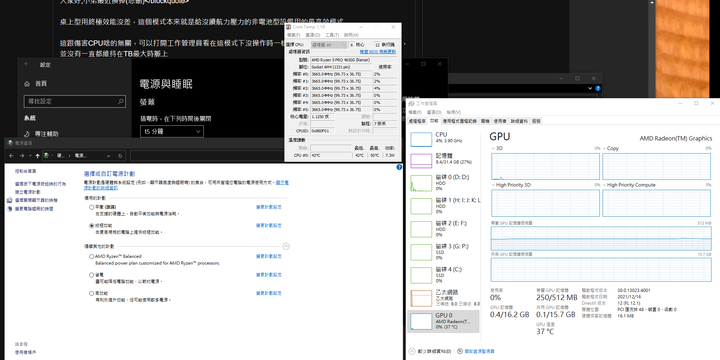Click the Settings search magnifier icon
Viewport: 720px width, 360px height.
[120, 101]
